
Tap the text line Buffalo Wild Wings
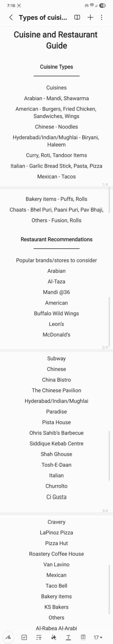[56, 313]
